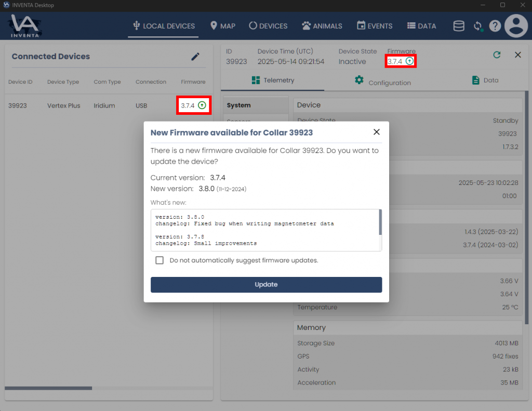
Task: Click the refresh icon in device panel
Action: click(x=497, y=55)
